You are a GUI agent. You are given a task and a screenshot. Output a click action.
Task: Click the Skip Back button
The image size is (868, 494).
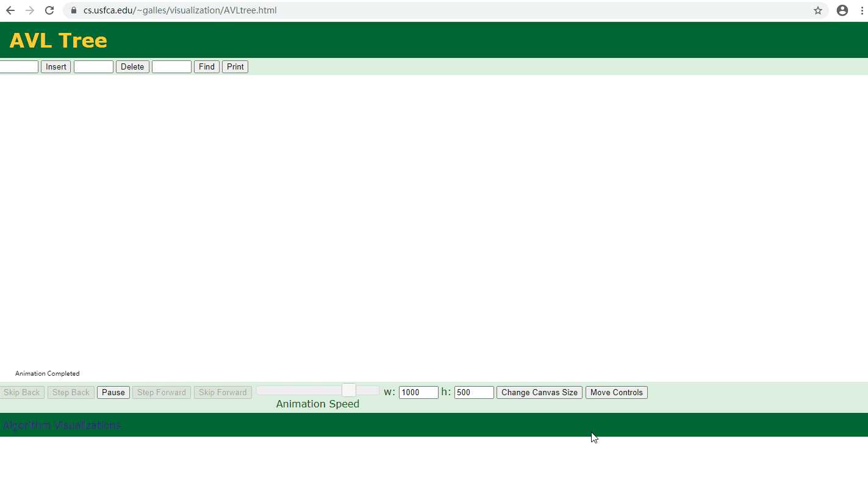click(x=22, y=393)
